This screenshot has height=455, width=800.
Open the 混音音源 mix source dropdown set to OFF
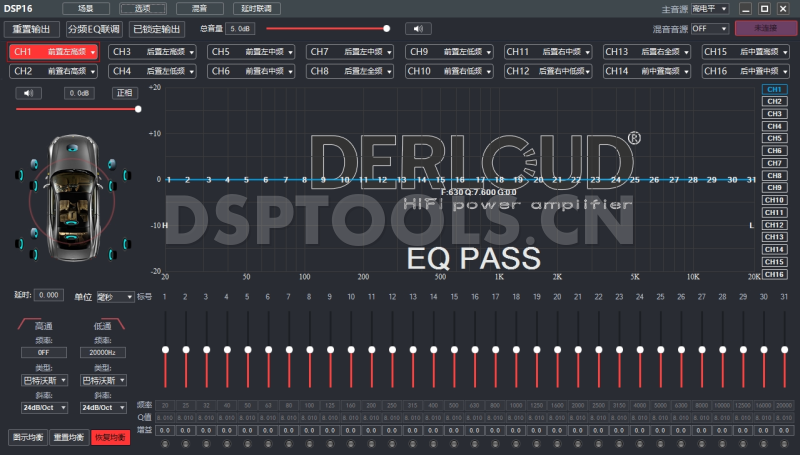tap(710, 29)
